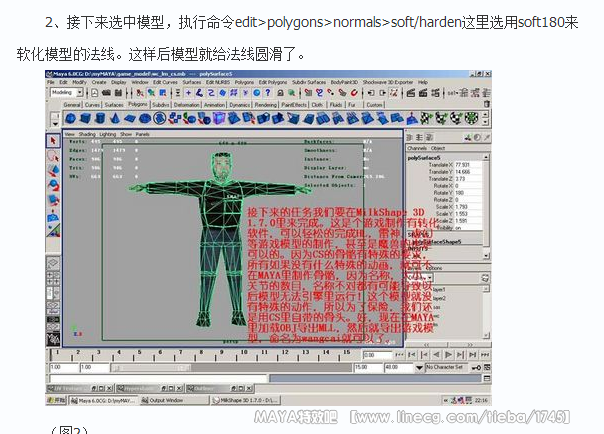This screenshot has width=604, height=434.
Task: Click the Scale X value field
Action: click(468, 207)
